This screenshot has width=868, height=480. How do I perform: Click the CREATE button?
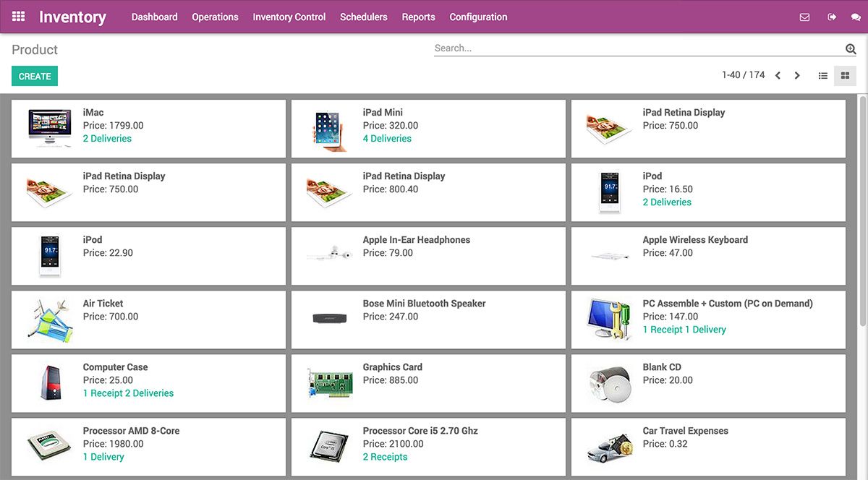pyautogui.click(x=34, y=75)
